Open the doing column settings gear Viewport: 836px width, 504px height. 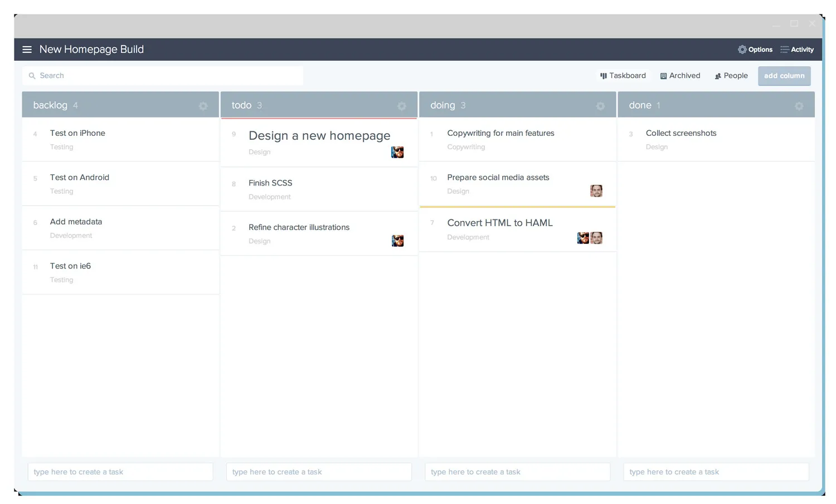click(600, 105)
